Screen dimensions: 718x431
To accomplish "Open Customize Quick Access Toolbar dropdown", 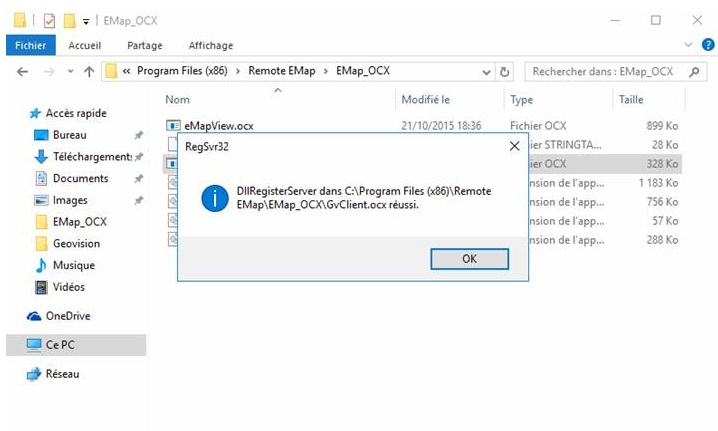I will (x=86, y=21).
